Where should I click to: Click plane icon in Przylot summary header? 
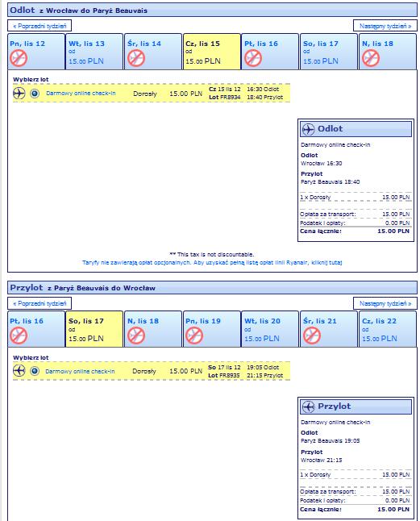308,406
